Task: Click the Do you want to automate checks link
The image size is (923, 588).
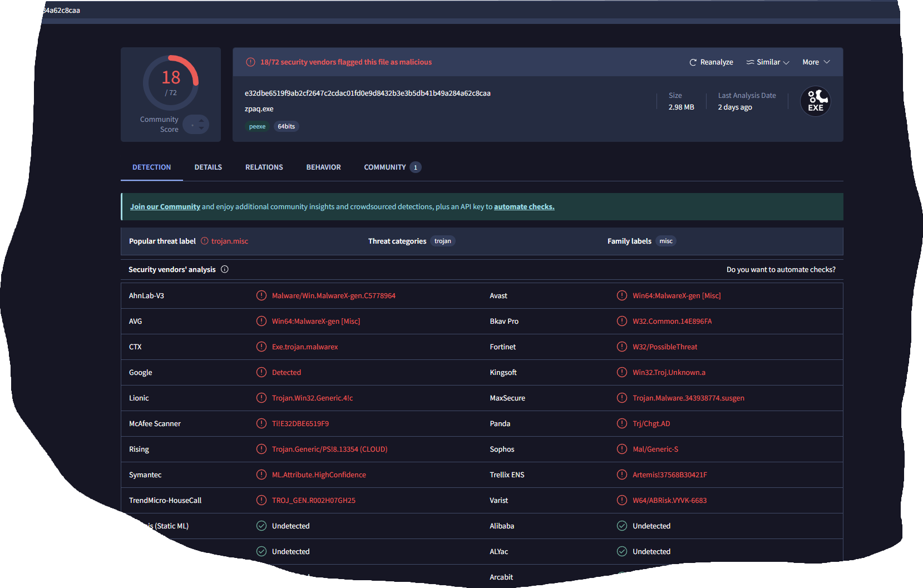Action: tap(781, 269)
